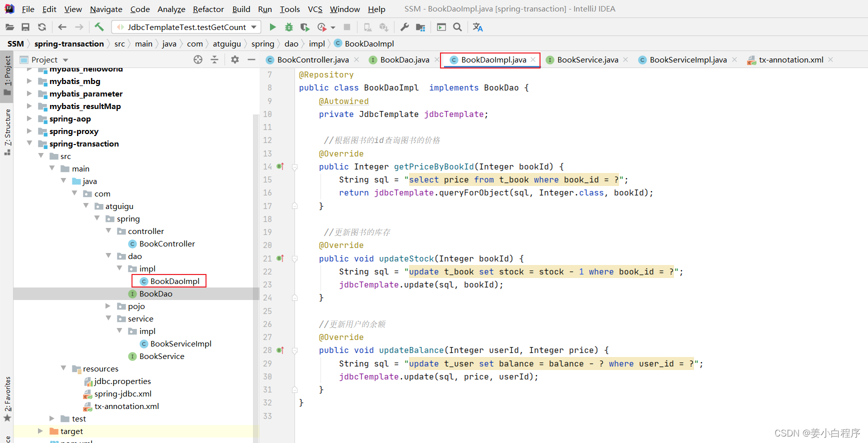The image size is (868, 443).
Task: Collapse all nodes in the Project panel
Action: coord(214,59)
